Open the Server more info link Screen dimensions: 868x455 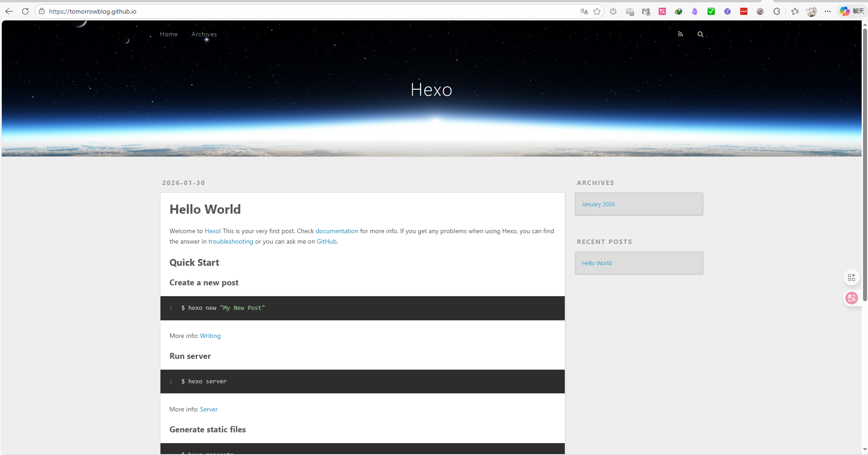pos(209,409)
